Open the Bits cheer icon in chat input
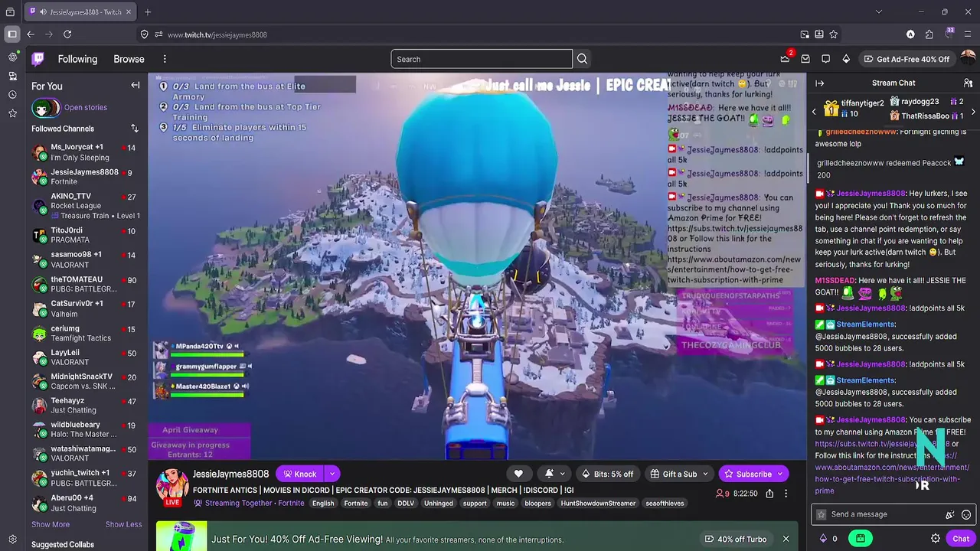The image size is (980, 551). point(950,515)
